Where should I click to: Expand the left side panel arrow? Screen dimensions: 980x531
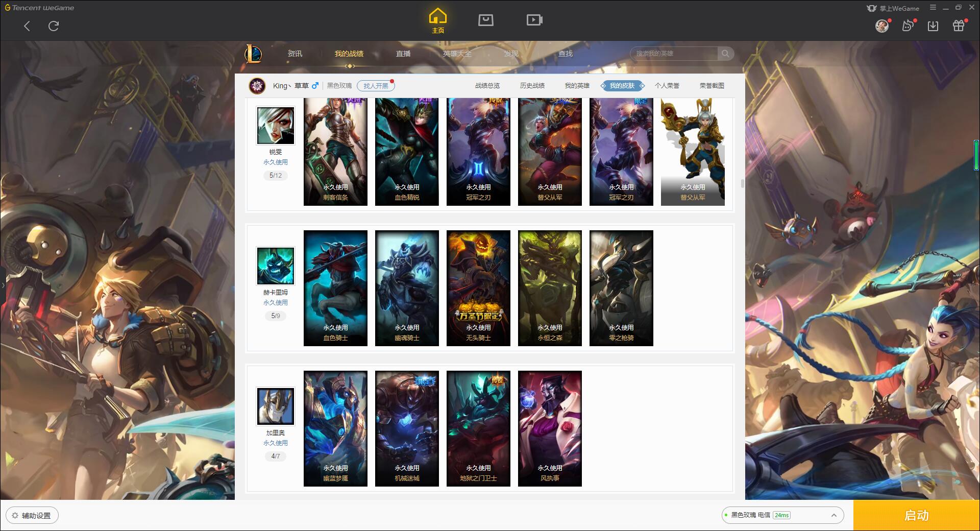coord(3,285)
